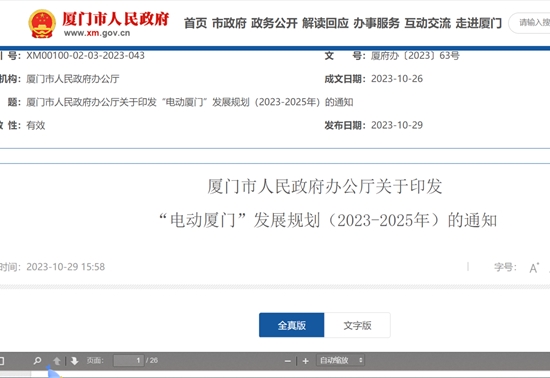This screenshot has height=378, width=550.
Task: Click the total pages label / 26
Action: 152,360
